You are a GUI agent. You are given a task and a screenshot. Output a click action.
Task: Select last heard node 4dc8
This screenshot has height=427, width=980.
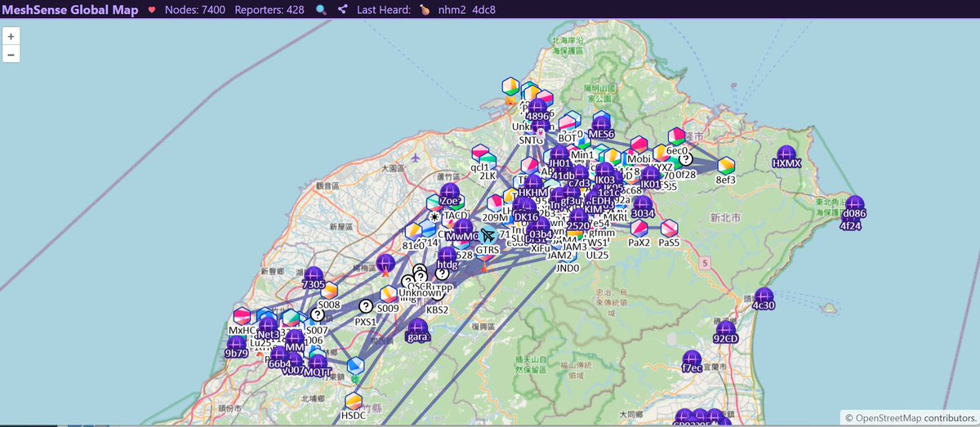click(x=483, y=10)
